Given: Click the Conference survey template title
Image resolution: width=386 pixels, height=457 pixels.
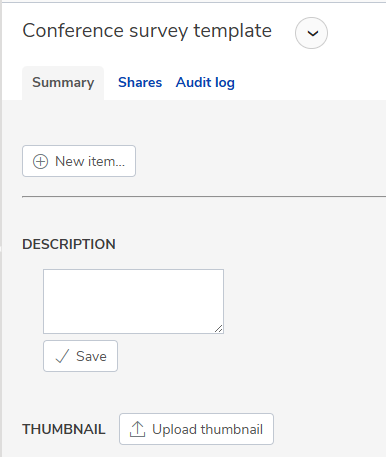Looking at the screenshot, I should coord(147,31).
